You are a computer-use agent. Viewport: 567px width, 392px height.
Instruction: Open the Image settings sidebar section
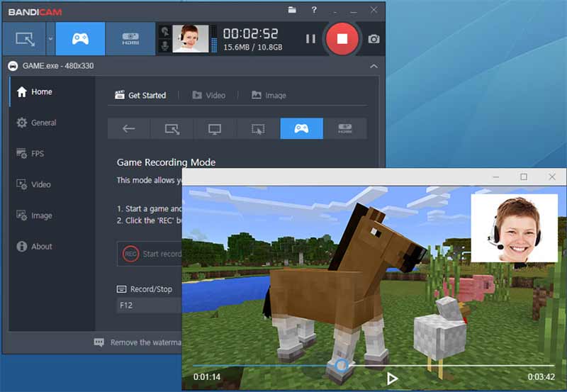coord(52,215)
